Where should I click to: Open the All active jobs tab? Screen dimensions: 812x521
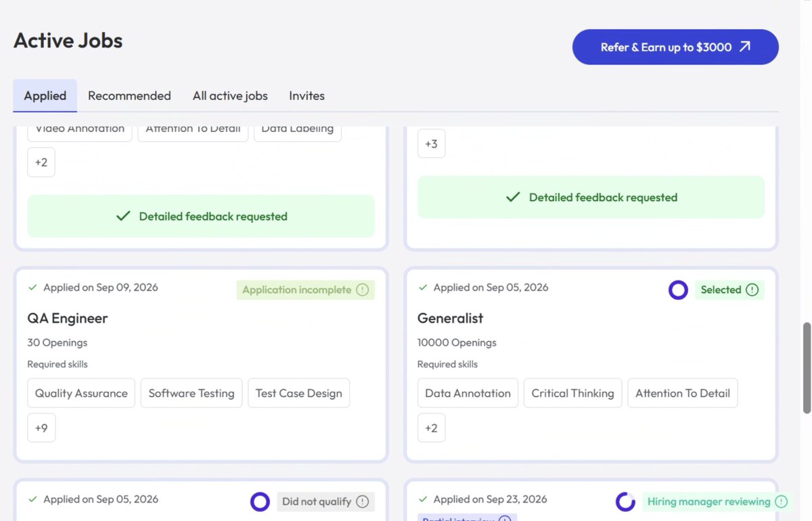pos(230,95)
